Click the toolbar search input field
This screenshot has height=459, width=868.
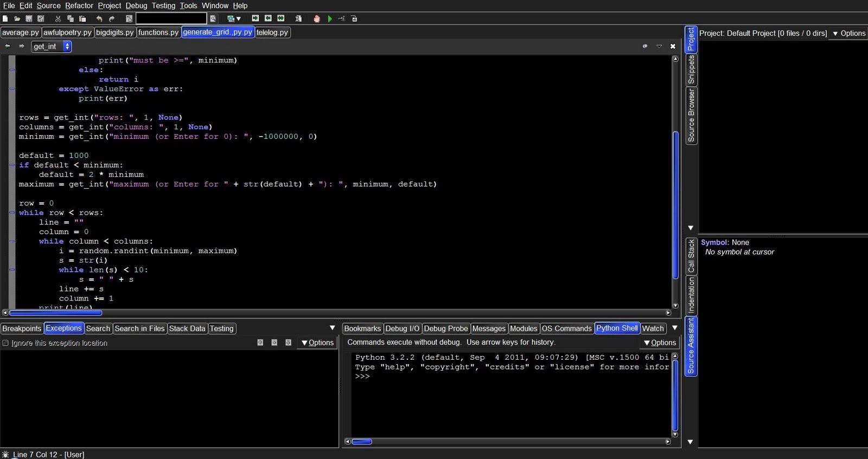coord(171,18)
